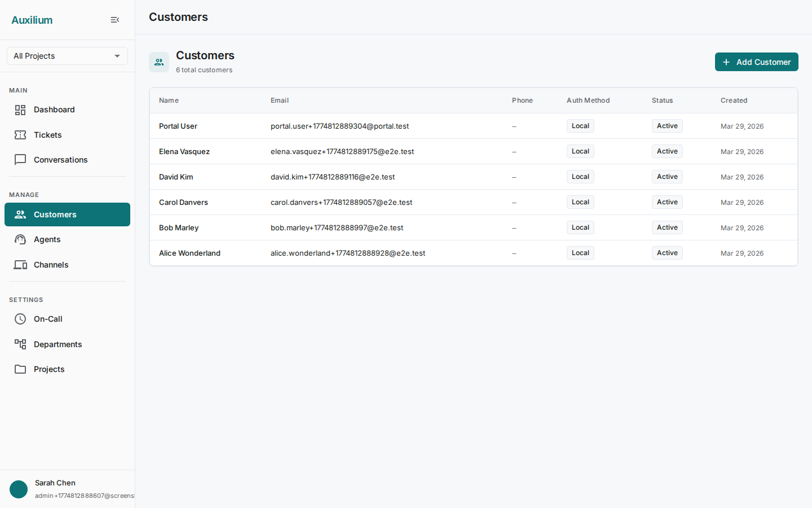Click the Channels icon in the sidebar

click(x=20, y=265)
